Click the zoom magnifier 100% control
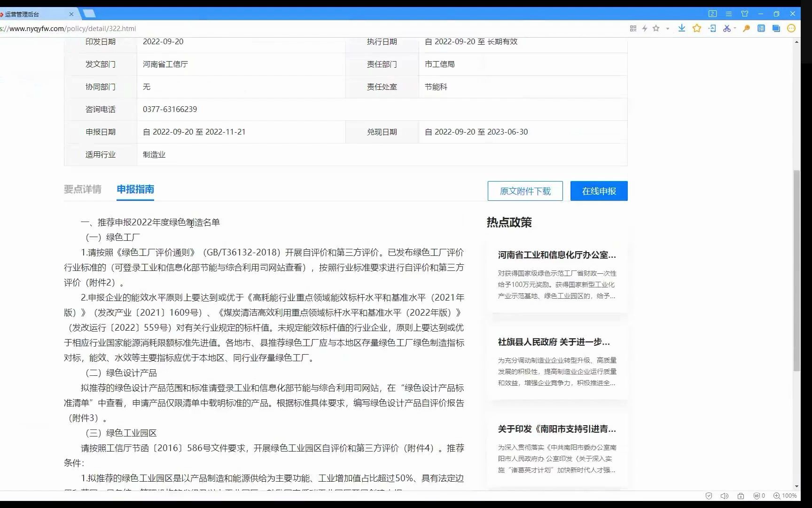Screen dimensions: 812x508 point(785,496)
